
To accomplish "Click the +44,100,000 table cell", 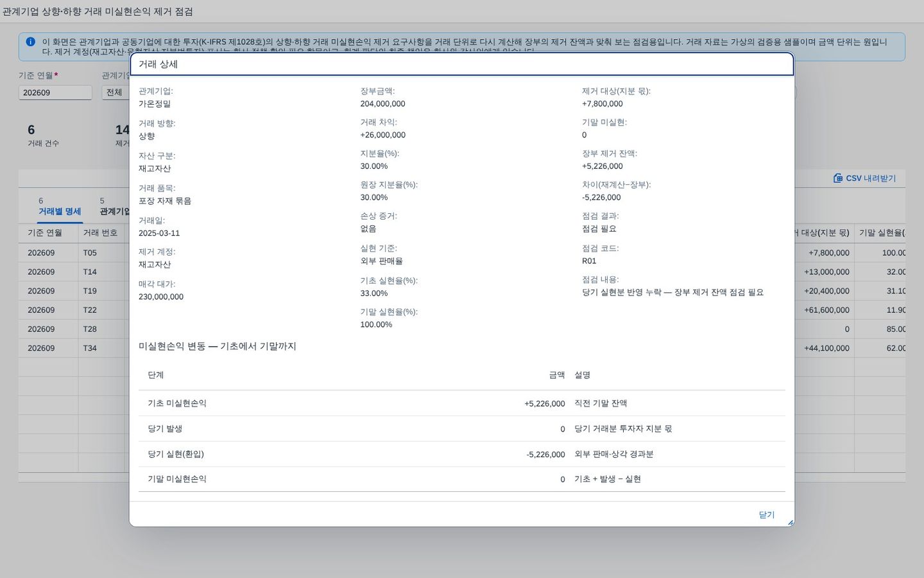I will pyautogui.click(x=826, y=348).
